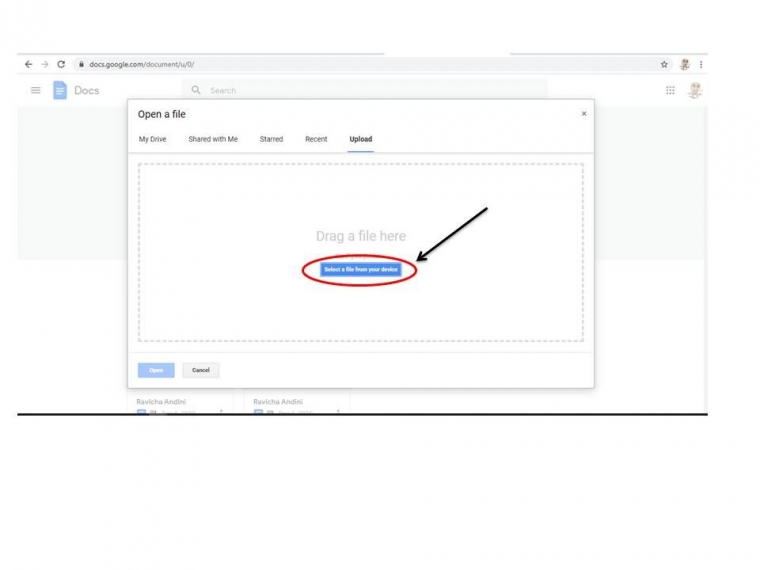The height and width of the screenshot is (570, 760).
Task: Open the Chrome profile avatar in toolbar
Action: [x=684, y=64]
